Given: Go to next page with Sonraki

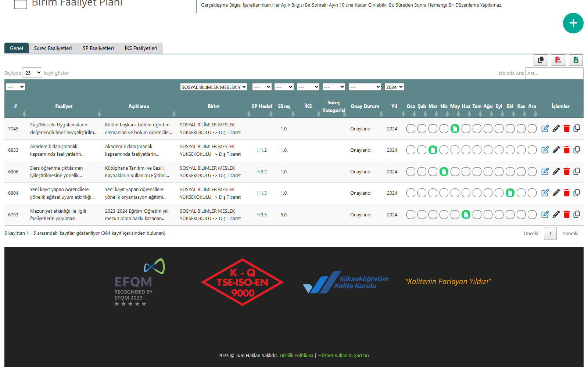Looking at the screenshot, I should coord(570,234).
